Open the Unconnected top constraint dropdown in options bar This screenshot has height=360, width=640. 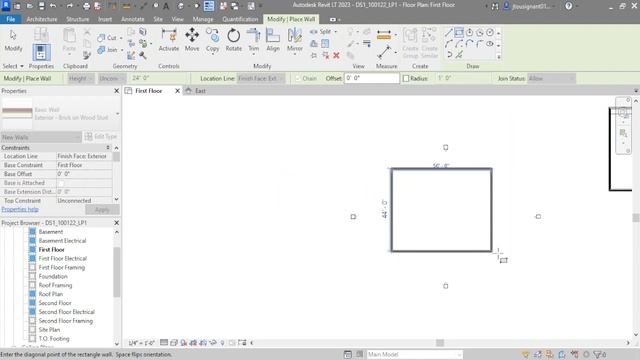click(111, 78)
